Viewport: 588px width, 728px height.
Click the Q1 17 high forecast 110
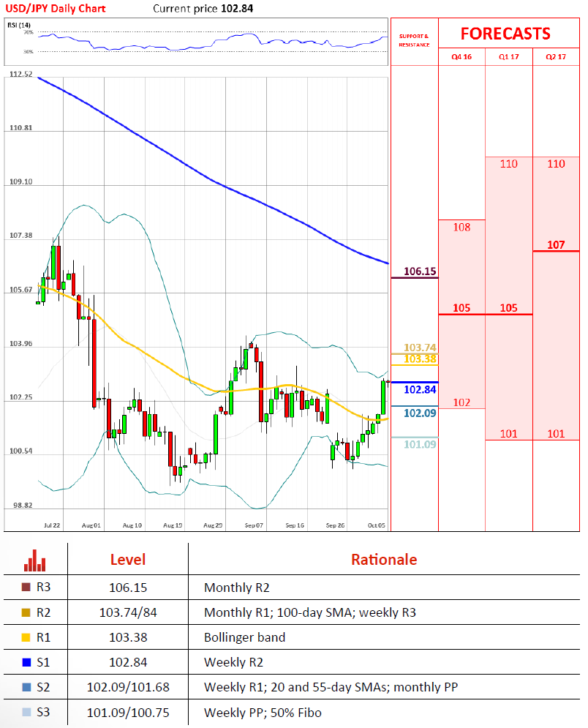508,164
